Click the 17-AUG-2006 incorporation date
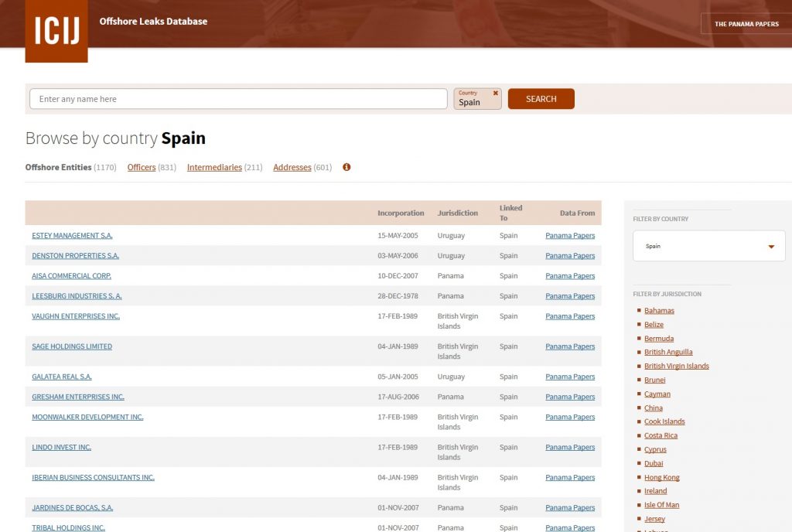Image resolution: width=792 pixels, height=532 pixels. pyautogui.click(x=398, y=397)
